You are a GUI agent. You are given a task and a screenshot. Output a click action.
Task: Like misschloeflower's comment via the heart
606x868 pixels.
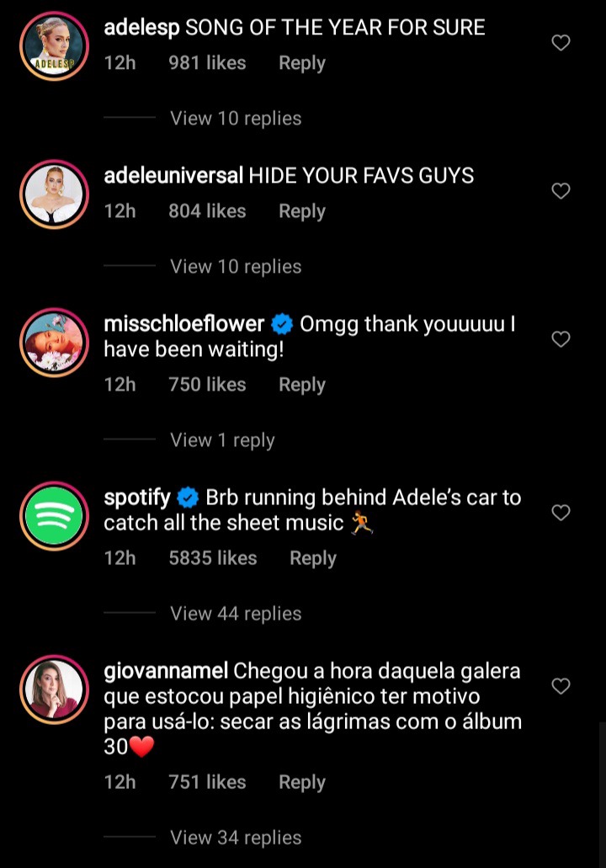point(561,339)
